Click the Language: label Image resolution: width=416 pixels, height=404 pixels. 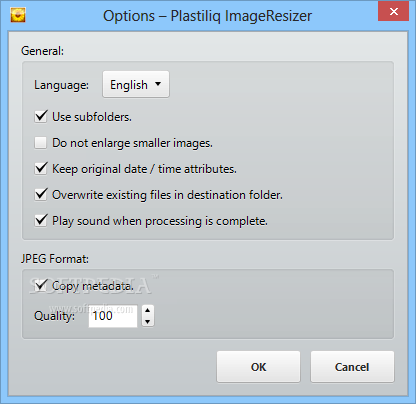point(61,85)
